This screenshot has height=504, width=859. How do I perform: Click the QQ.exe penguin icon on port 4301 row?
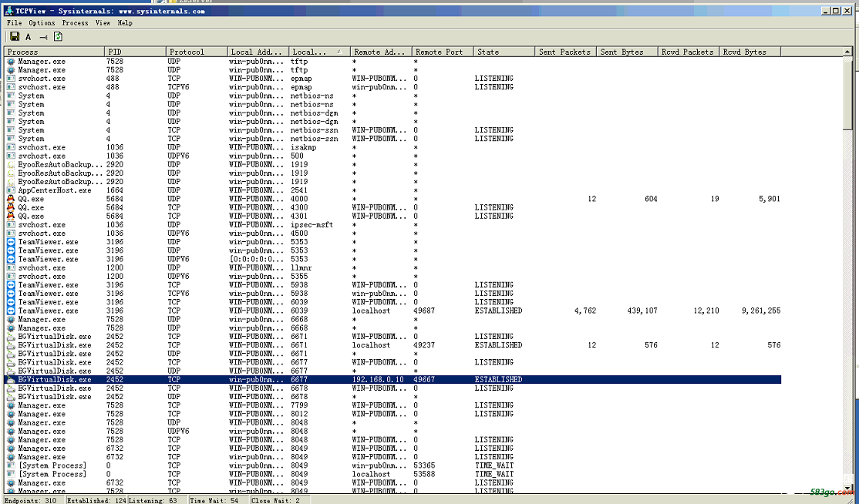11,216
